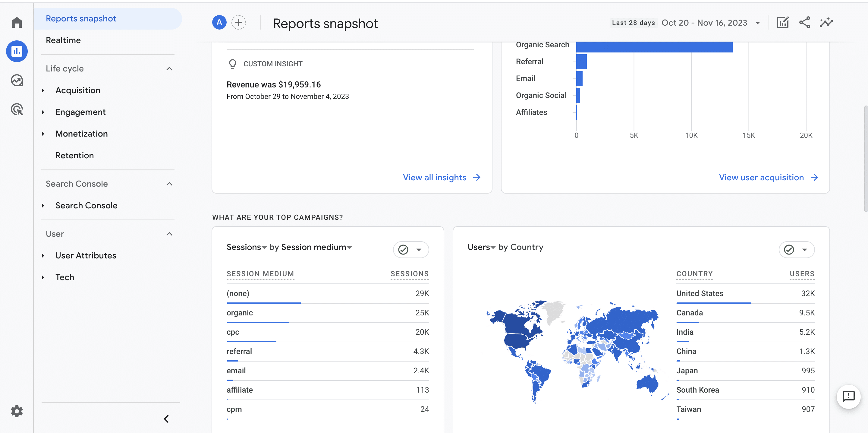This screenshot has height=433, width=868.
Task: Open the Search Console sub-item
Action: (x=86, y=205)
